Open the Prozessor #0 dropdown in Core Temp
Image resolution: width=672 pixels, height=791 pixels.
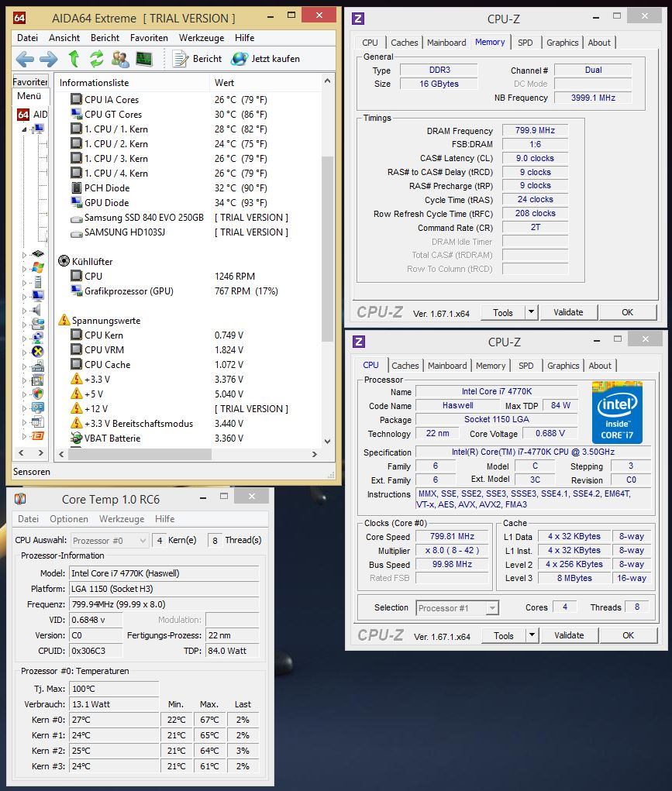[109, 540]
